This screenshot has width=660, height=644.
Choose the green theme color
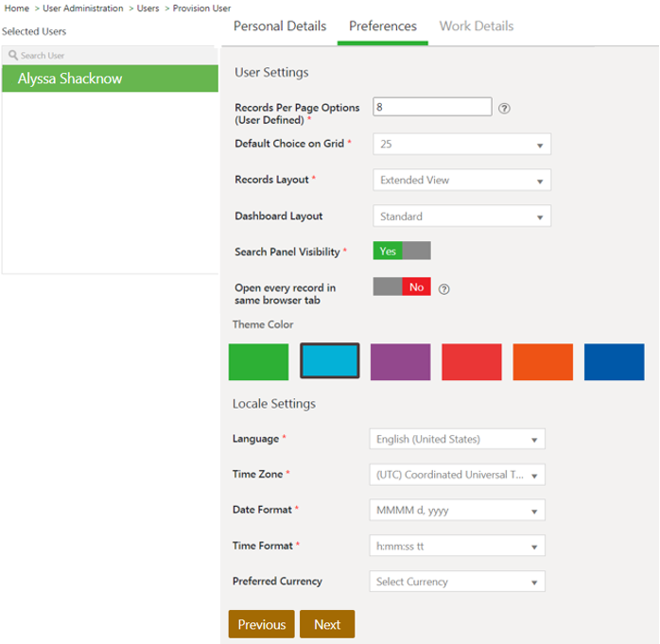pos(258,362)
